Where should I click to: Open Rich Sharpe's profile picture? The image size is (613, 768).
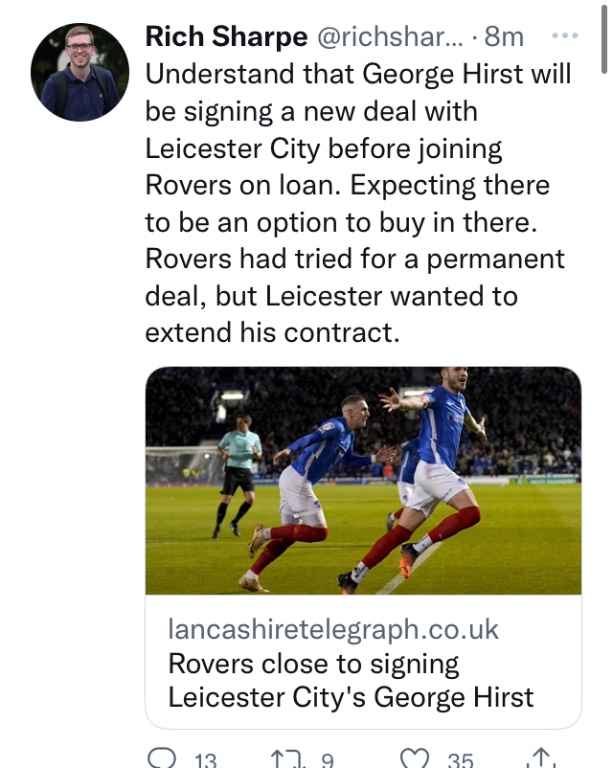coord(80,72)
